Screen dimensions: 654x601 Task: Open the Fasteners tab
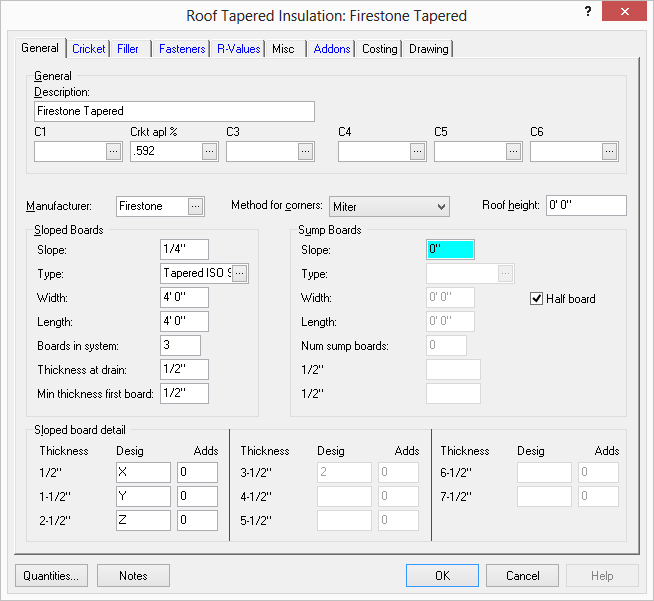pyautogui.click(x=183, y=49)
